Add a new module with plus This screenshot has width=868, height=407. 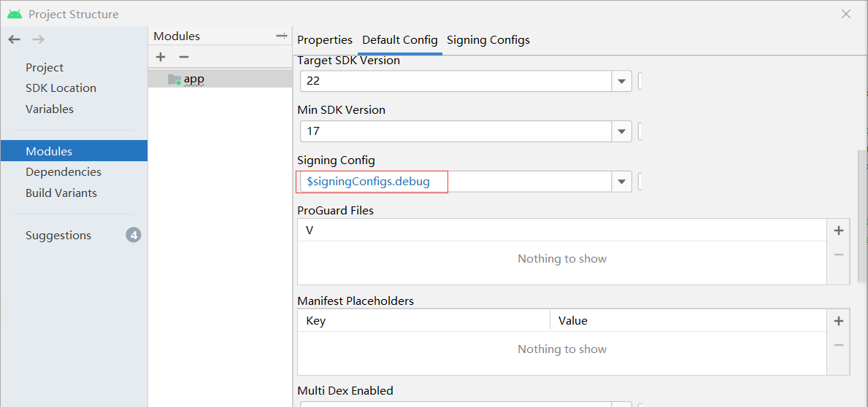[161, 57]
